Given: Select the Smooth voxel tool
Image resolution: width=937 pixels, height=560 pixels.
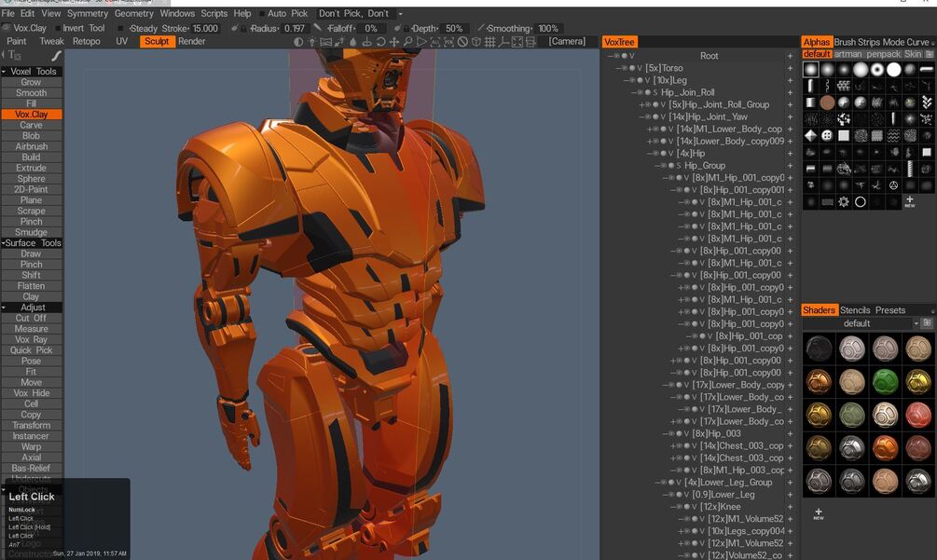Looking at the screenshot, I should (31, 92).
